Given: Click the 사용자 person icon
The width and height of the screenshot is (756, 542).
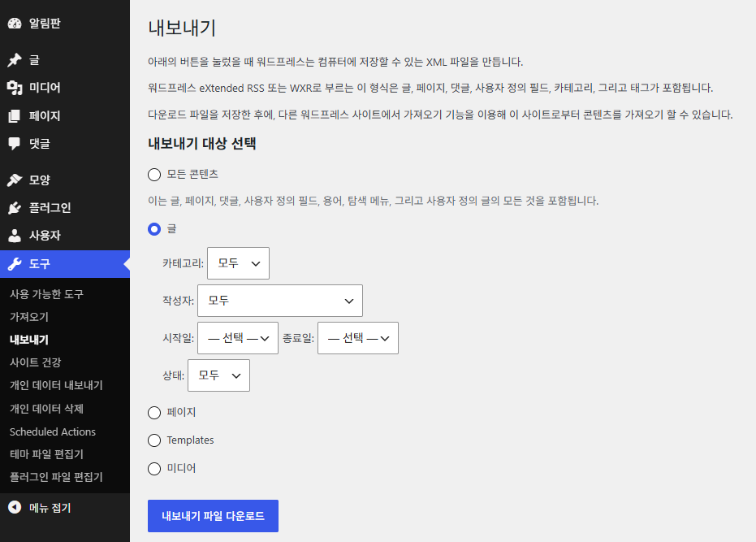Looking at the screenshot, I should pyautogui.click(x=15, y=236).
